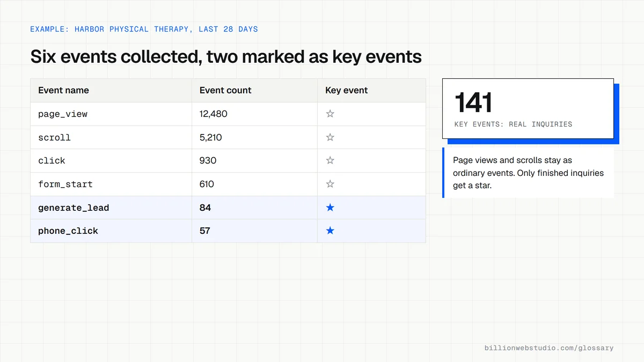Click the 84 event count

(x=205, y=208)
